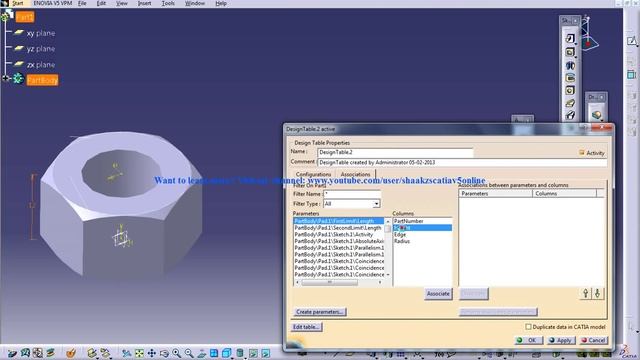Select PartBody in the tree
The height and width of the screenshot is (360, 640).
[x=42, y=80]
